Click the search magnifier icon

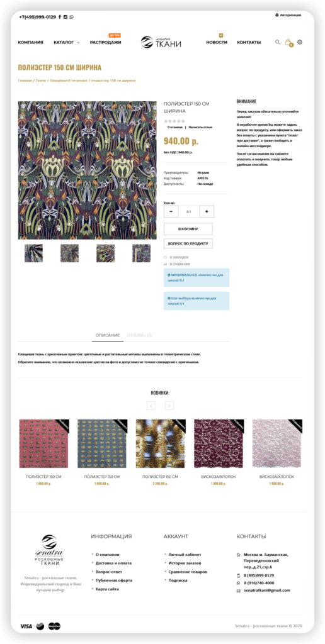277,42
